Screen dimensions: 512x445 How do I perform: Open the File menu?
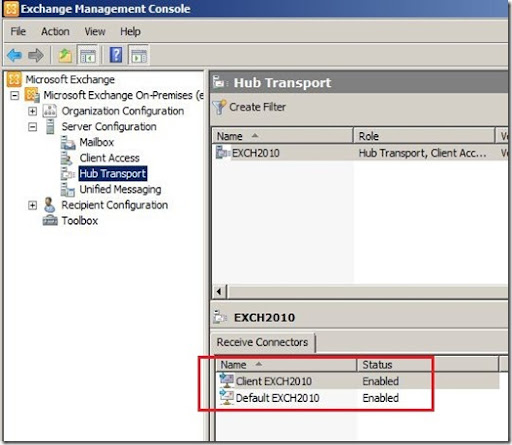18,32
